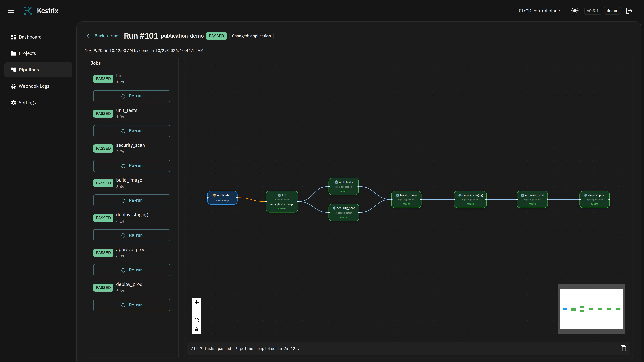
Task: Toggle graph interactivity lock
Action: [197, 329]
